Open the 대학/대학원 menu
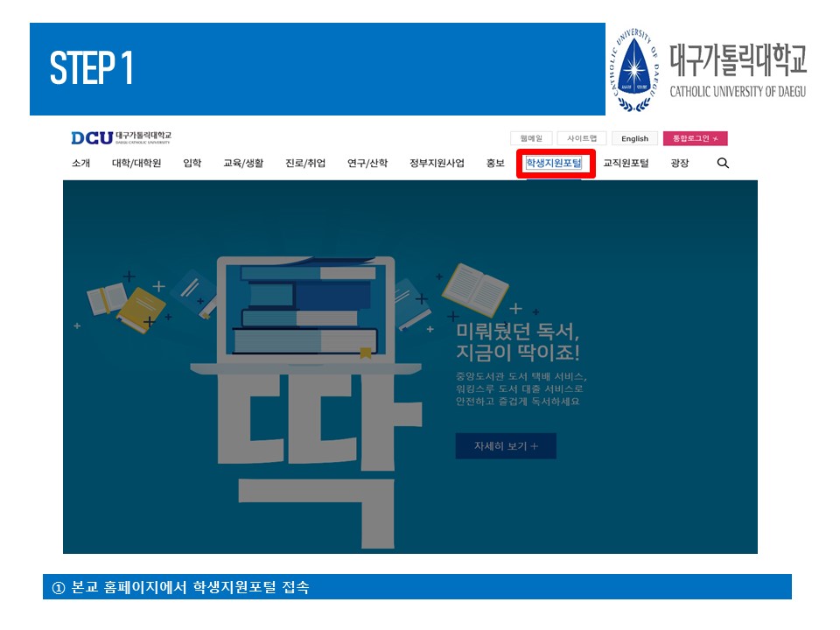The height and width of the screenshot is (630, 840). [136, 163]
